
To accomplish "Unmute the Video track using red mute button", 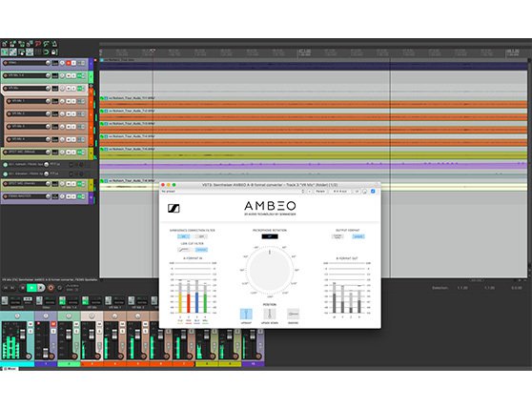I will point(69,63).
